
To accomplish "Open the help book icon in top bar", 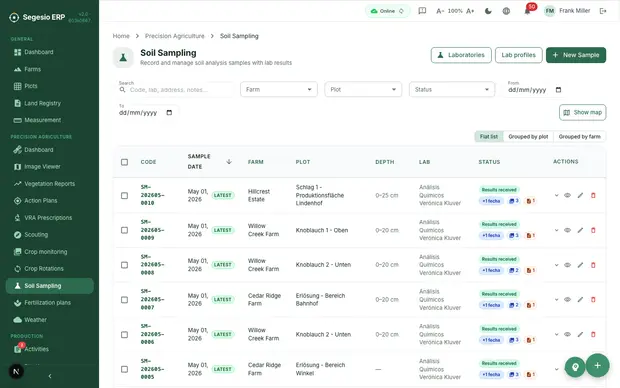I will pyautogui.click(x=422, y=11).
